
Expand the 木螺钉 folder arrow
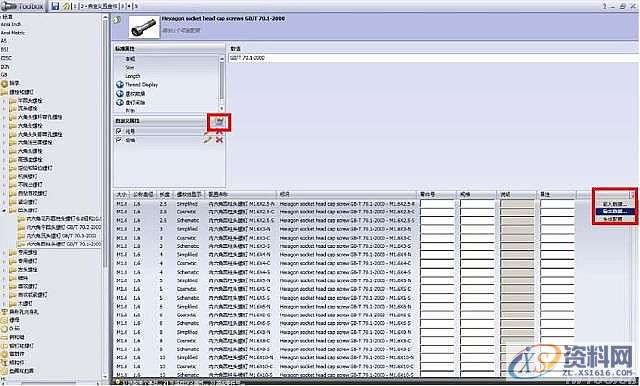(x=4, y=304)
